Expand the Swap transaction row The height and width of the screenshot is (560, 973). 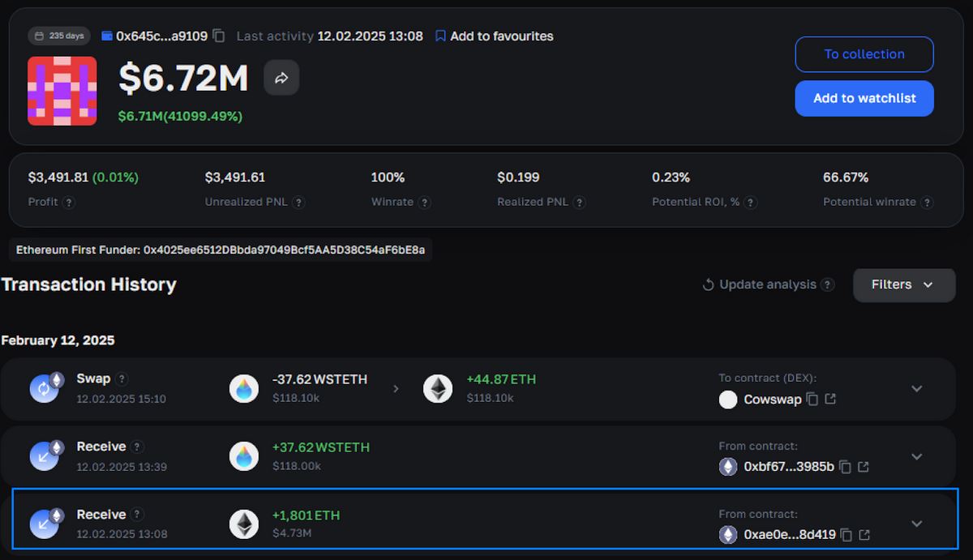[917, 388]
